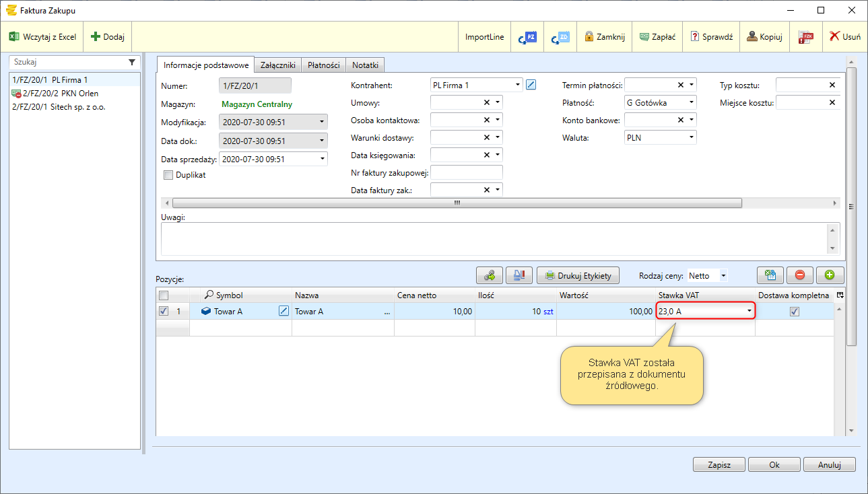Click the ZD document toolbar icon

[560, 37]
